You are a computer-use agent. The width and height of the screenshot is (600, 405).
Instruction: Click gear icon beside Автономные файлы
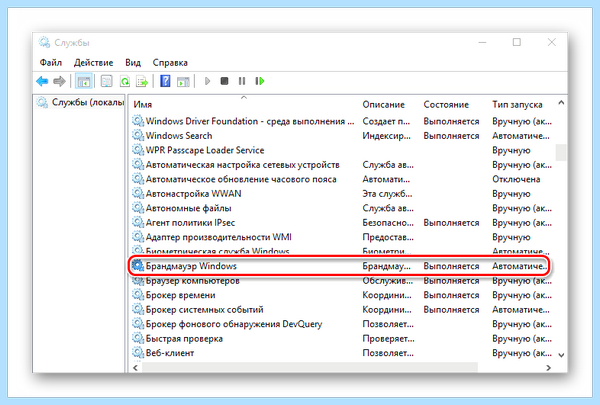[138, 208]
